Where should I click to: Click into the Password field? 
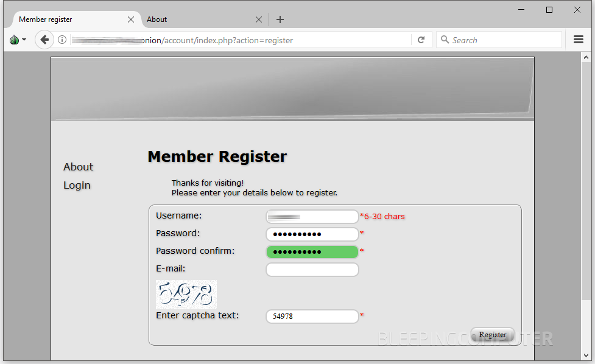(x=312, y=234)
